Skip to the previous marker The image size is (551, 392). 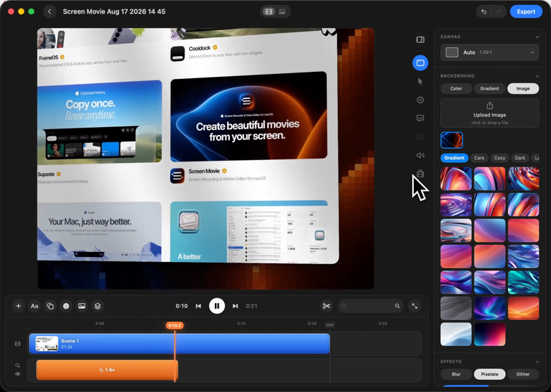coord(198,306)
